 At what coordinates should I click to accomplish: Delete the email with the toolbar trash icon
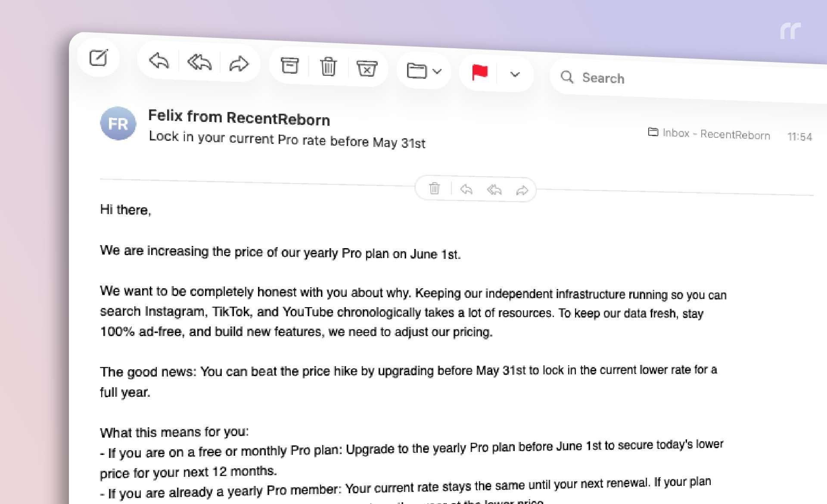[x=329, y=67]
